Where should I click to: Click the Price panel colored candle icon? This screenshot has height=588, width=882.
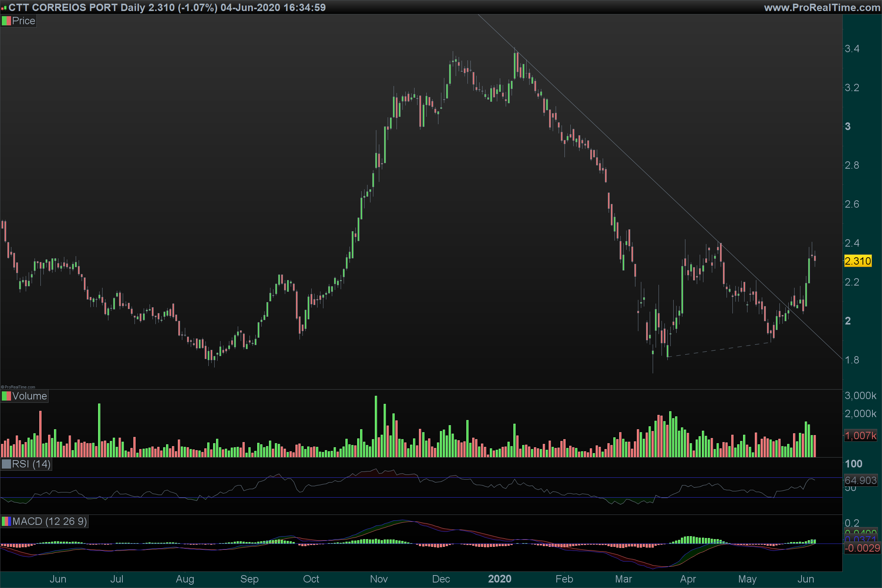tap(6, 21)
